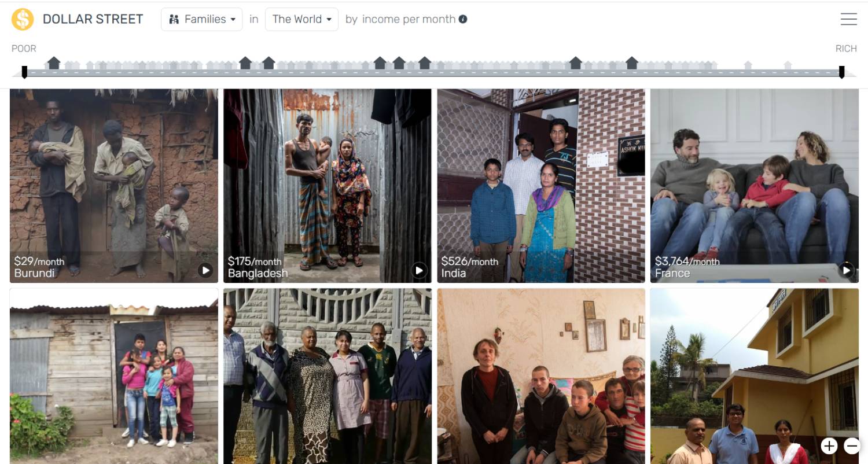Screen dimensions: 868x464
Task: Click the Dollar Street coin logo
Action: pos(23,19)
